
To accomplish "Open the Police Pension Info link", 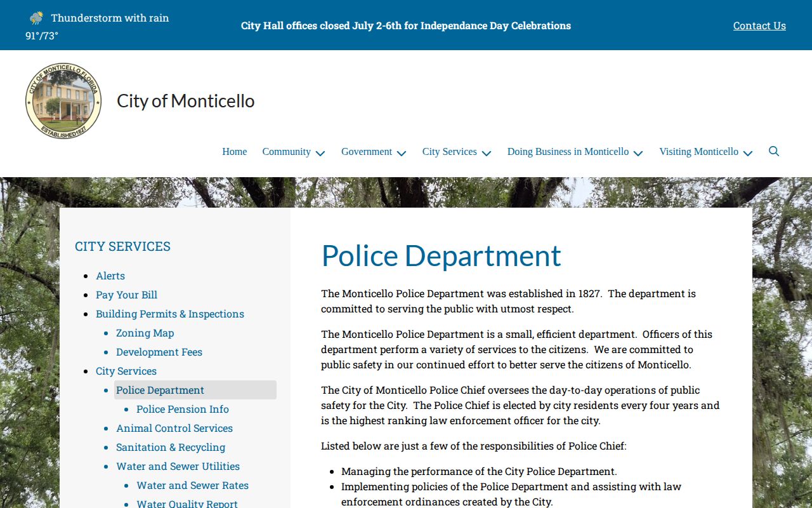I will tap(183, 409).
